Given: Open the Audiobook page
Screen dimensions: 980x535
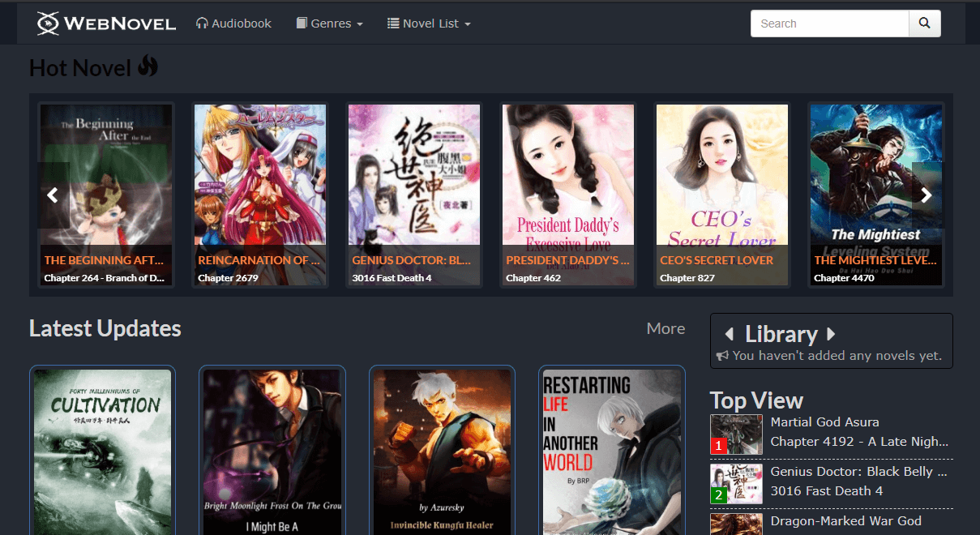Looking at the screenshot, I should point(233,24).
